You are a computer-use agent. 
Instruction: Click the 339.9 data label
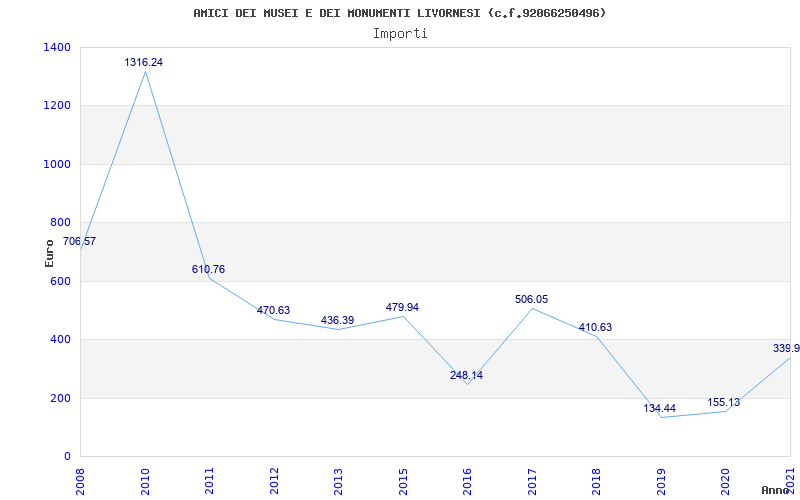786,348
